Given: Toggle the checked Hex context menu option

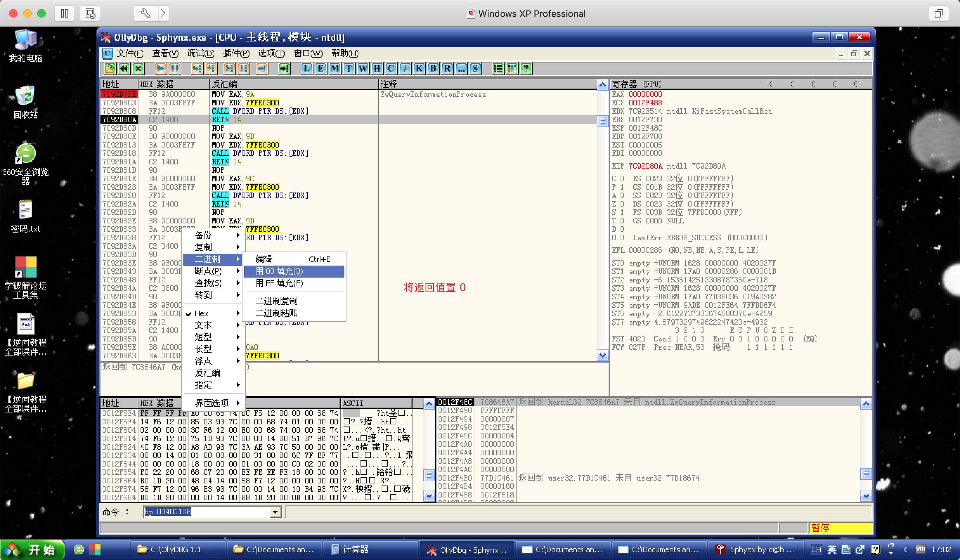Looking at the screenshot, I should tap(202, 313).
